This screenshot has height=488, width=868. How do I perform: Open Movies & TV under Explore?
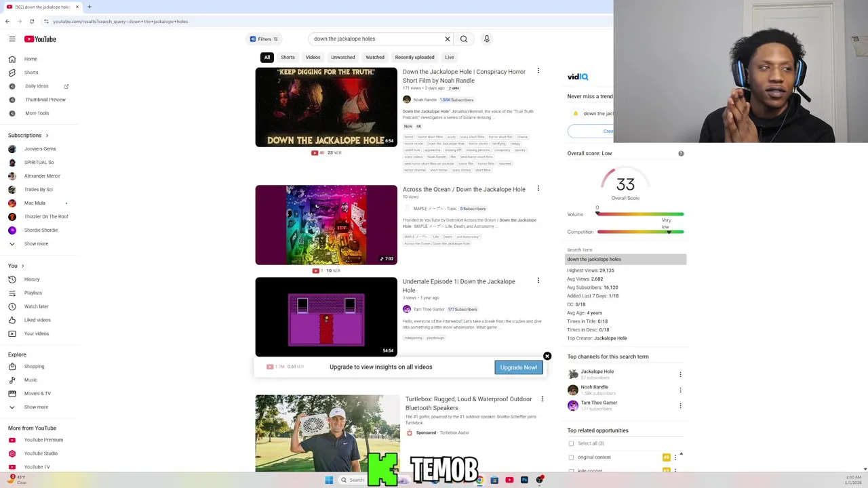37,394
